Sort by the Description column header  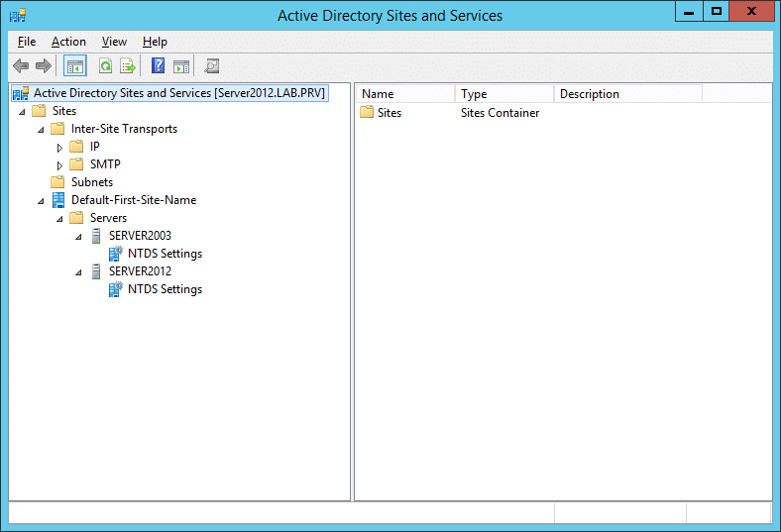click(628, 93)
